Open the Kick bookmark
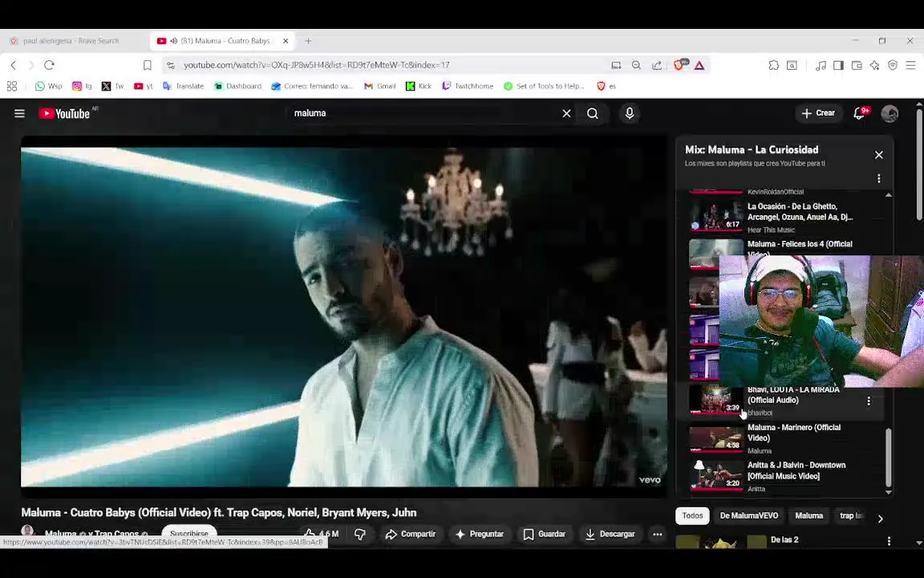Image resolution: width=924 pixels, height=578 pixels. tap(419, 86)
